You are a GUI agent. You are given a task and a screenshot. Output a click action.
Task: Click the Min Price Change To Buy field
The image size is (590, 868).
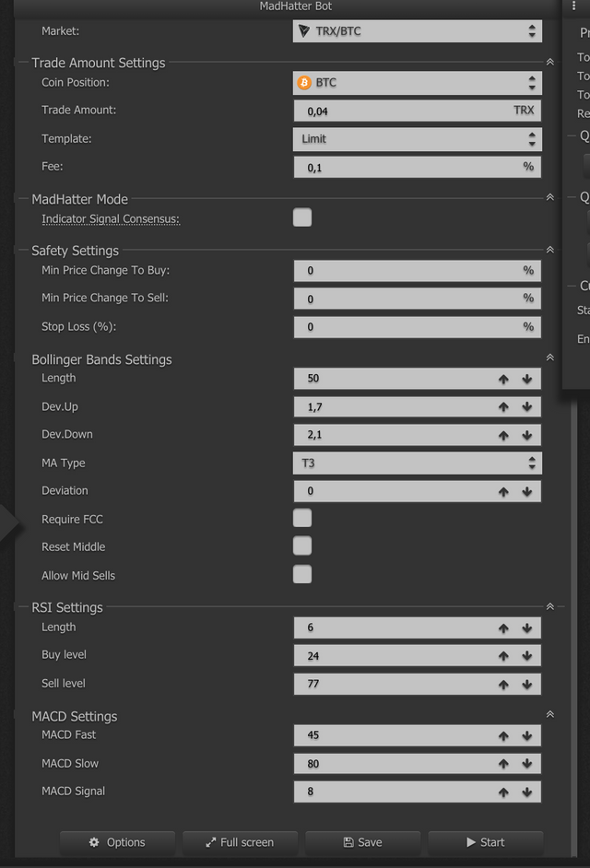click(x=418, y=271)
